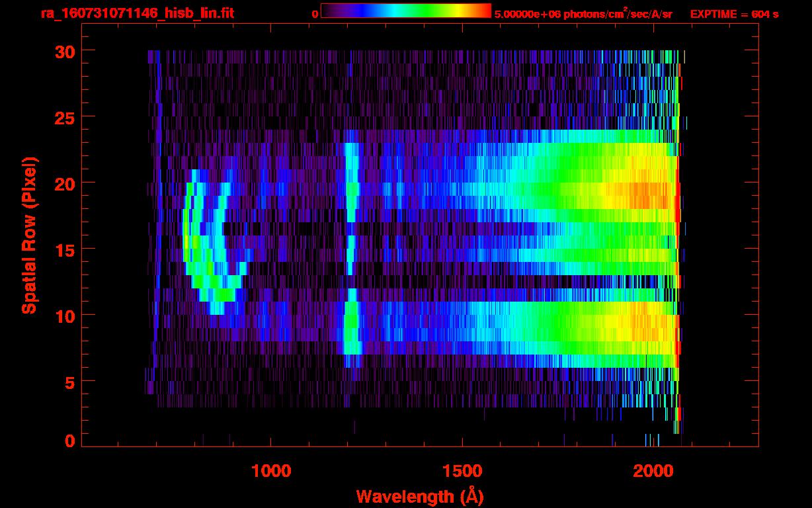The height and width of the screenshot is (508, 812).
Task: Click the 1000 wavelength tick label
Action: pyautogui.click(x=271, y=471)
